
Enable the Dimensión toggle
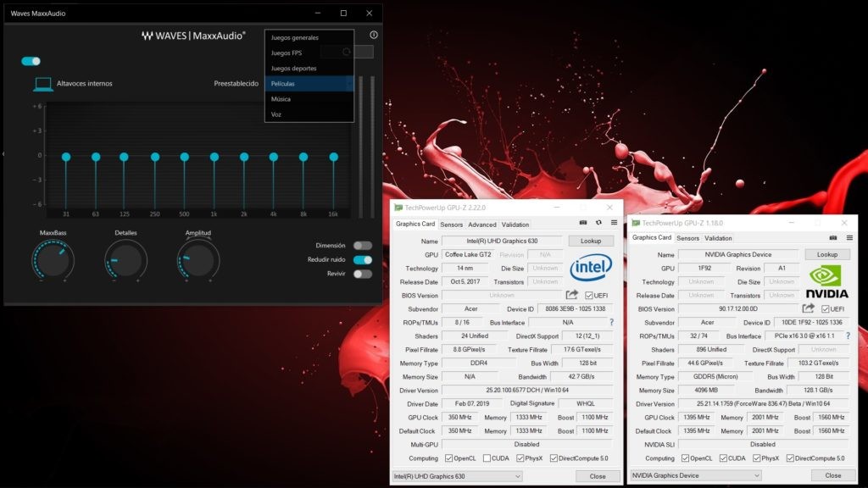(363, 246)
